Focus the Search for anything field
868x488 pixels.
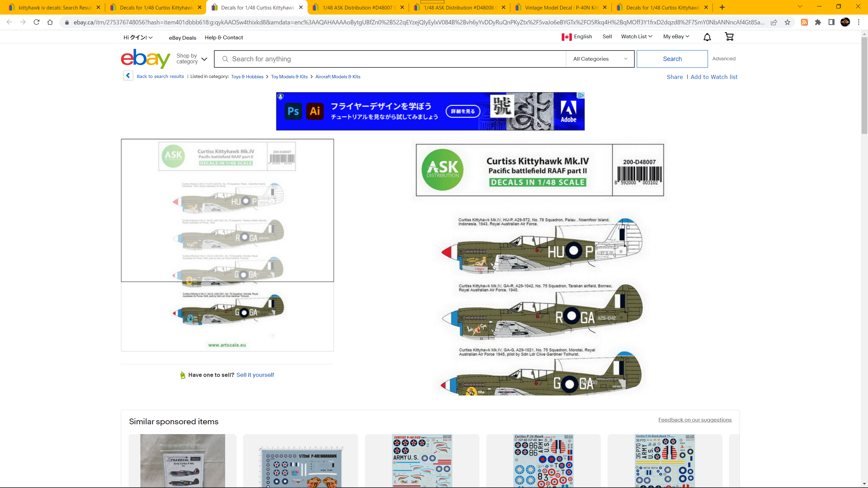point(390,59)
